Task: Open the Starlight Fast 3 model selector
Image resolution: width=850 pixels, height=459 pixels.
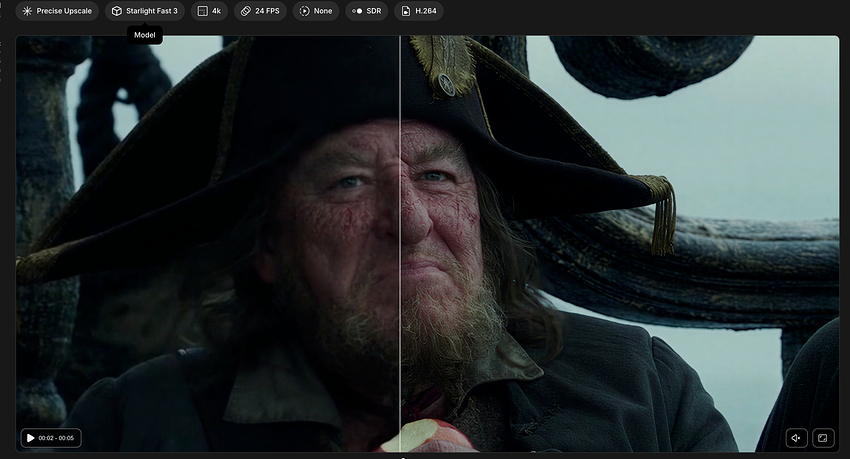Action: (145, 11)
